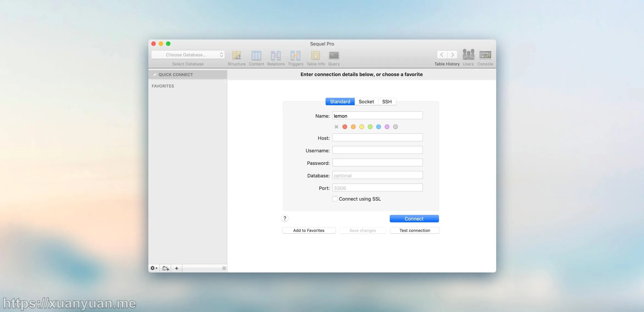Click the Name field containing lemon
The height and width of the screenshot is (312, 644).
pos(377,116)
